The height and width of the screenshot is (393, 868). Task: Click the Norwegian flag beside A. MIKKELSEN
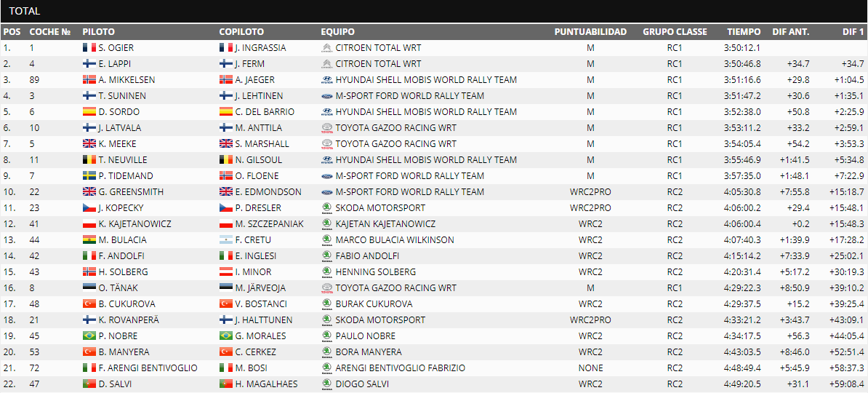89,80
